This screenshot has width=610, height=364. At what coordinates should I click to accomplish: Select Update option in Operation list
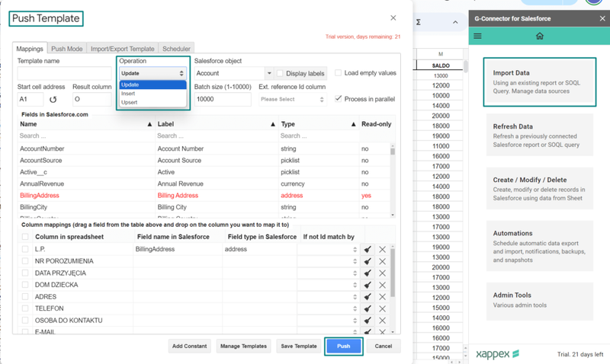[x=152, y=85]
